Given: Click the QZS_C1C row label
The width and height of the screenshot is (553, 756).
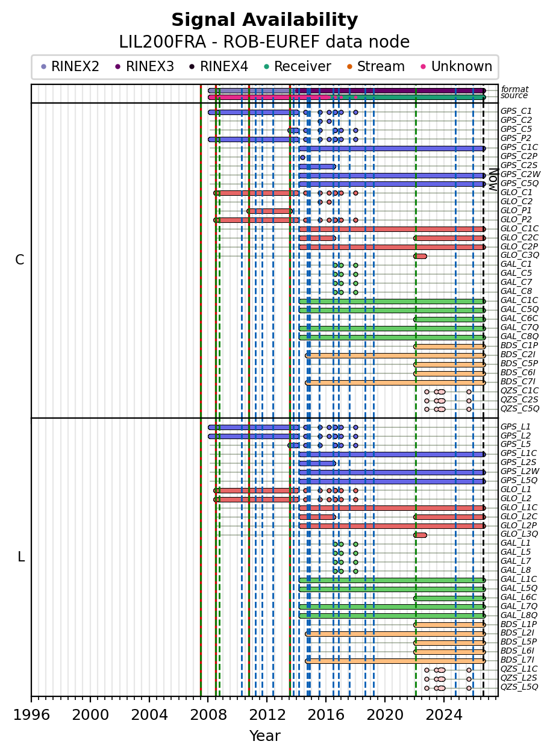Looking at the screenshot, I should coord(519,391).
